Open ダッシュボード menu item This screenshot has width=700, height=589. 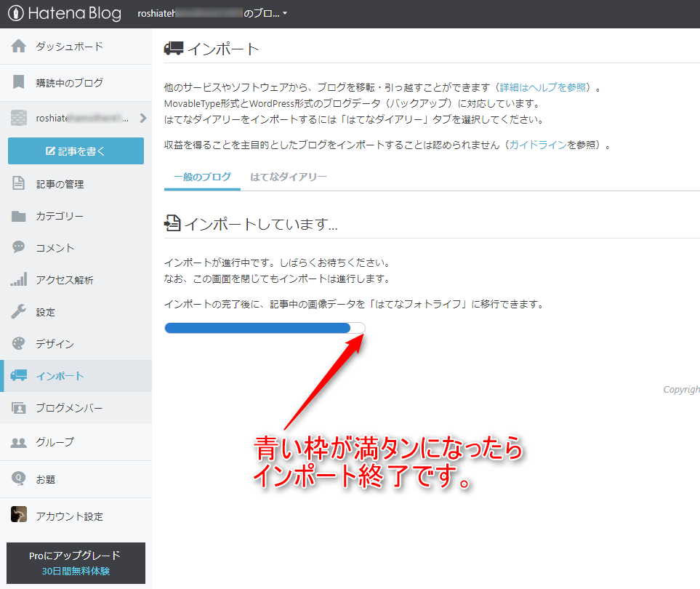click(x=70, y=47)
